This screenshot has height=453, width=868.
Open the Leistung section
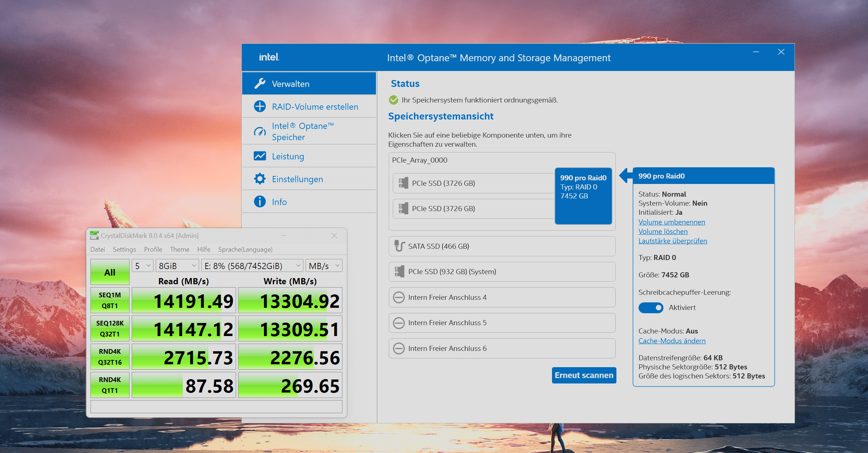pyautogui.click(x=309, y=156)
